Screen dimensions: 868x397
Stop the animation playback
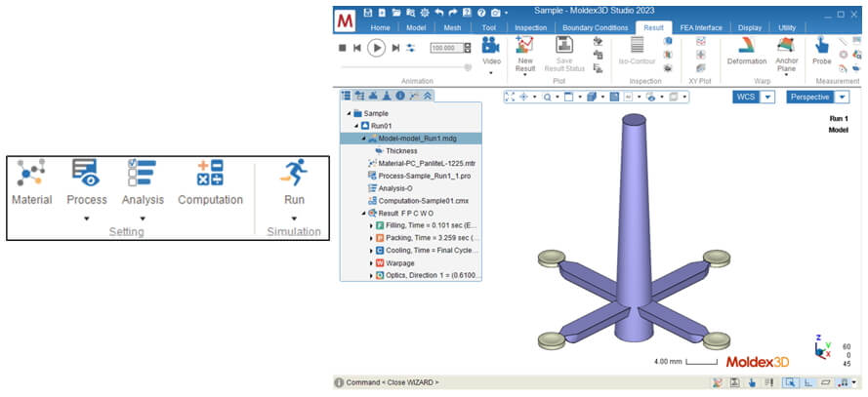click(343, 48)
